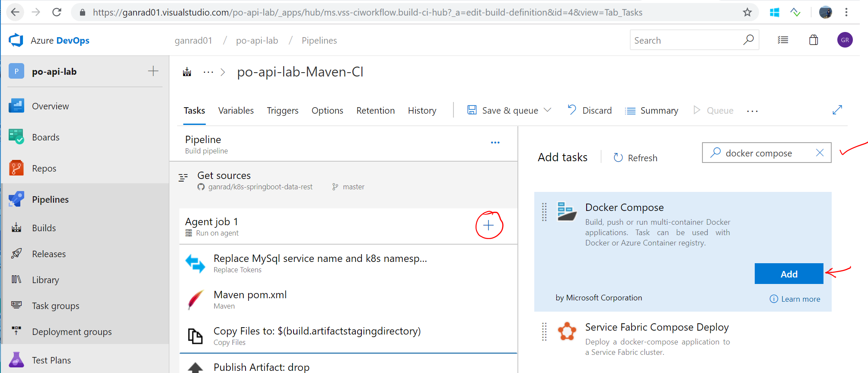Switch to the Options tab

[x=327, y=111]
